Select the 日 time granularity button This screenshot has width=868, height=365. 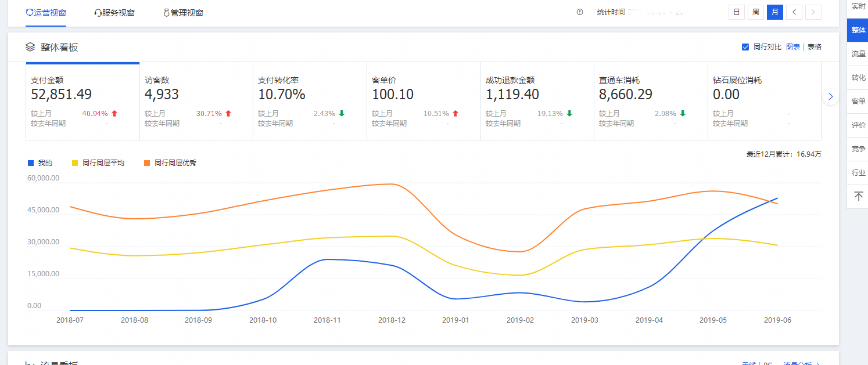click(x=737, y=12)
